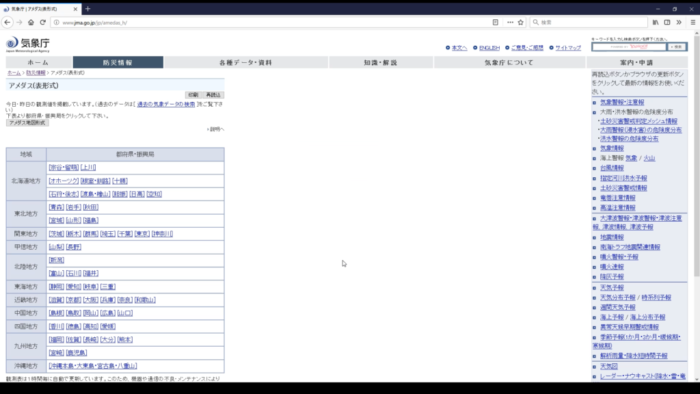
Task: Click 防災情報 breadcrumb link
Action: (36, 73)
